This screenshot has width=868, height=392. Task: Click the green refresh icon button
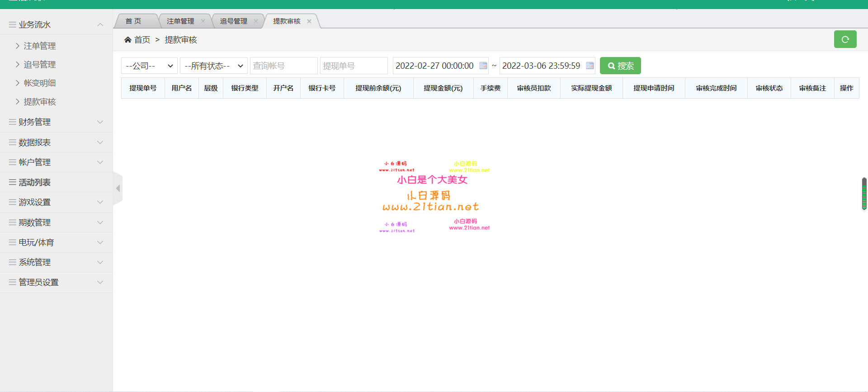(x=844, y=39)
